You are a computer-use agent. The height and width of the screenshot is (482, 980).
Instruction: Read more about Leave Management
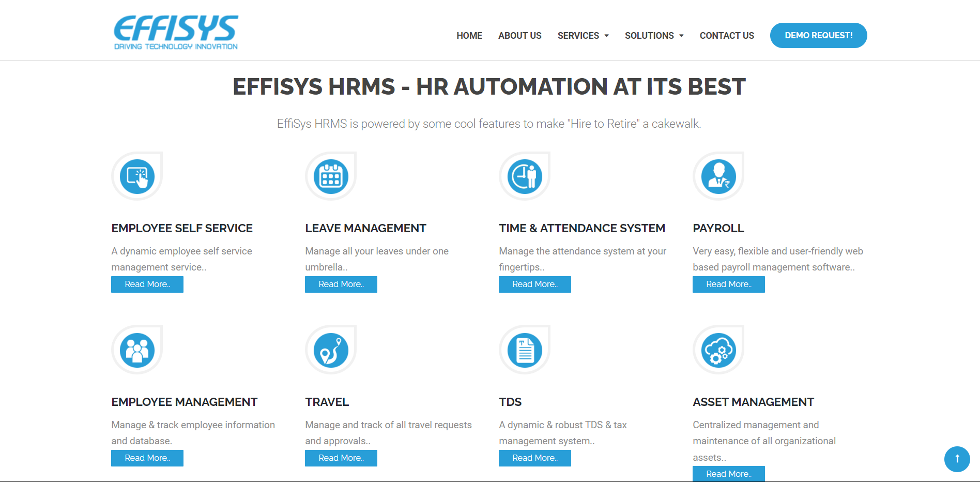(341, 284)
